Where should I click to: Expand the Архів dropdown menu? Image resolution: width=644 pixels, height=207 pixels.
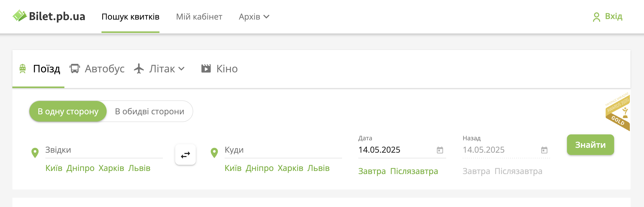[x=254, y=17]
